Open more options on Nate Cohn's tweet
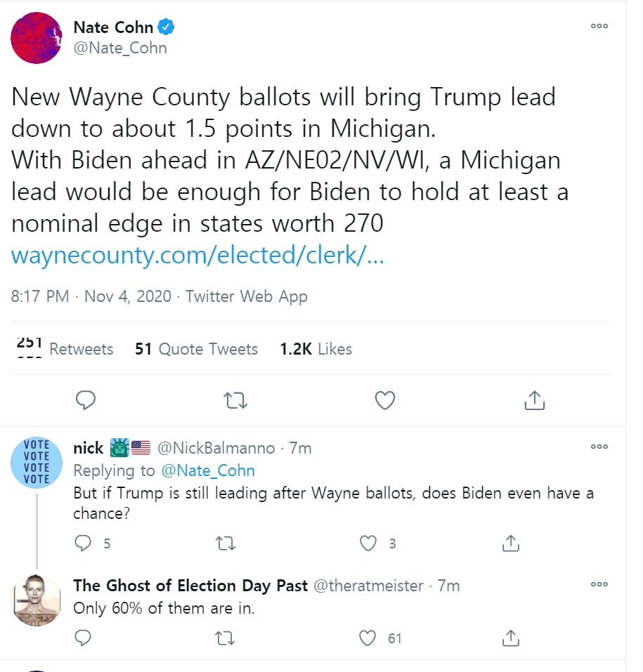 pyautogui.click(x=599, y=27)
